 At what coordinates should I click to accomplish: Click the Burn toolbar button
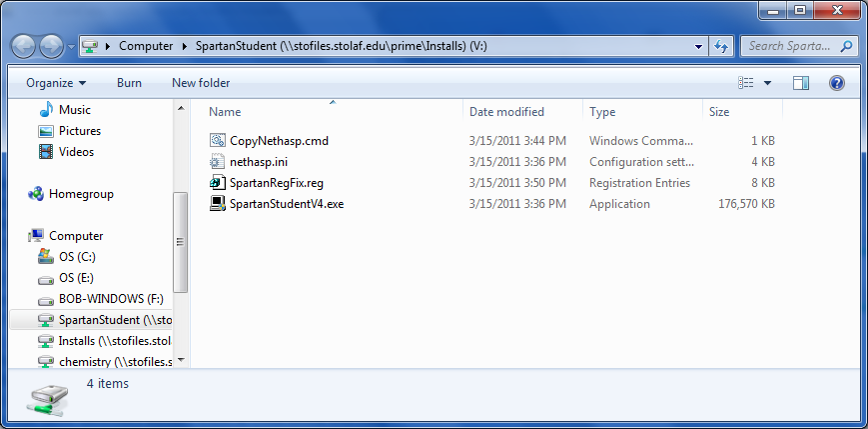(x=129, y=83)
